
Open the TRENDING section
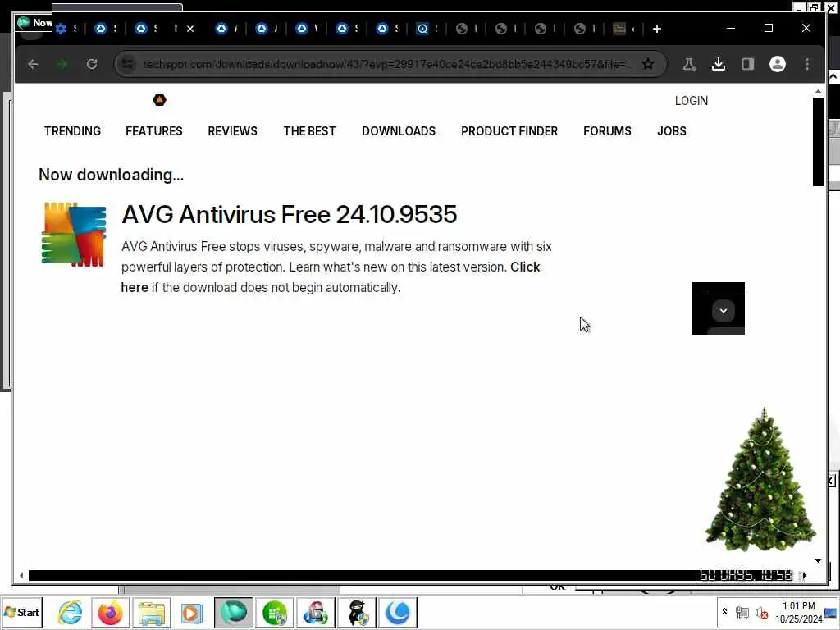[72, 131]
